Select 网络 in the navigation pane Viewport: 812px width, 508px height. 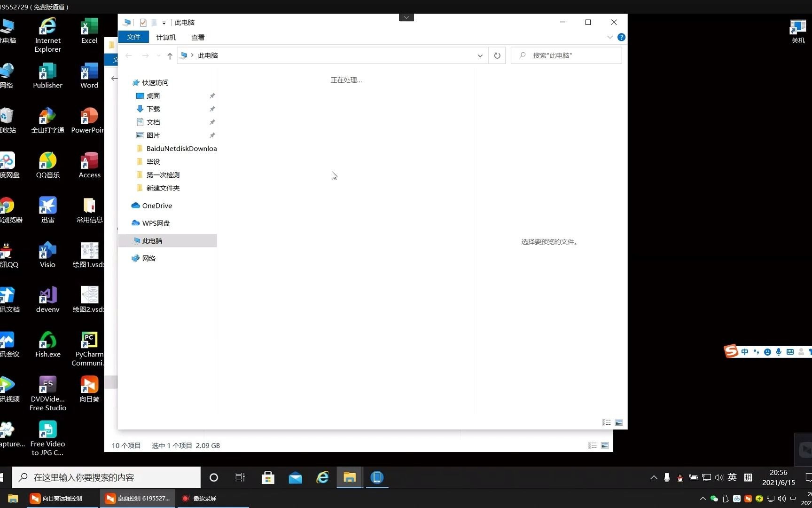(149, 258)
